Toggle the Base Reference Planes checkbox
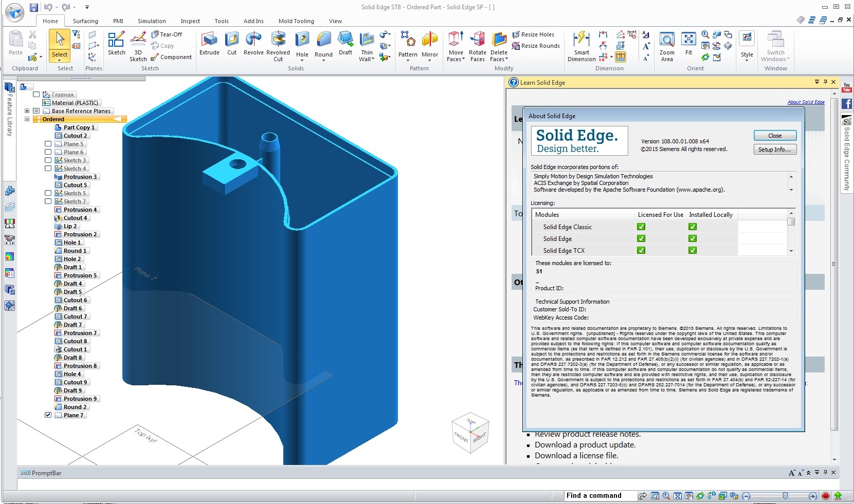 pos(36,111)
